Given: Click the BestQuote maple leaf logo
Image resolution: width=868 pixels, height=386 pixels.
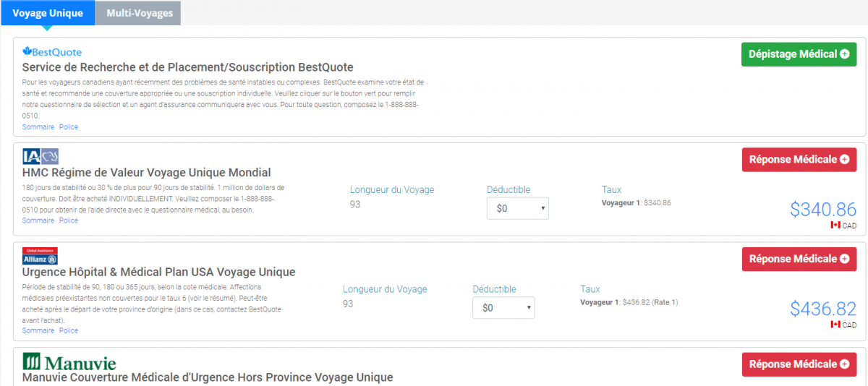Looking at the screenshot, I should 51,52.
